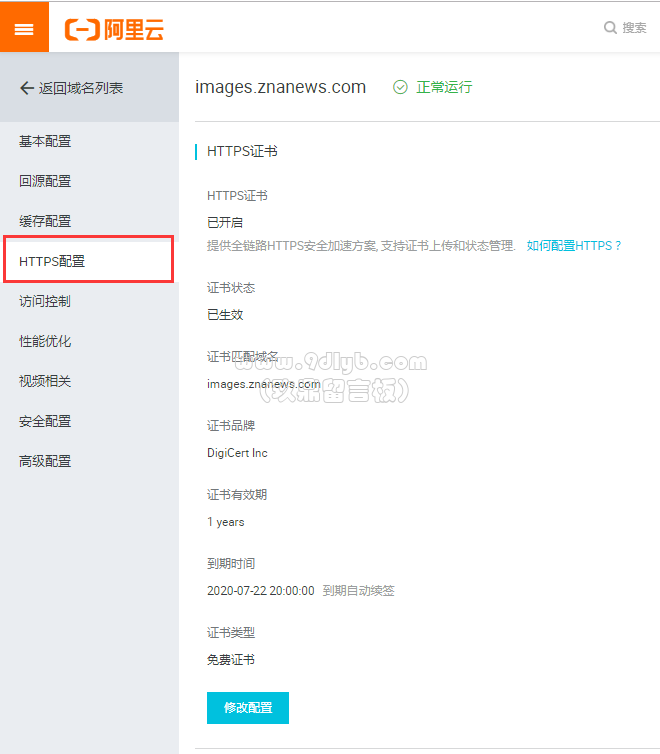This screenshot has height=754, width=660.
Task: Click the 修改配置 button
Action: (x=248, y=707)
